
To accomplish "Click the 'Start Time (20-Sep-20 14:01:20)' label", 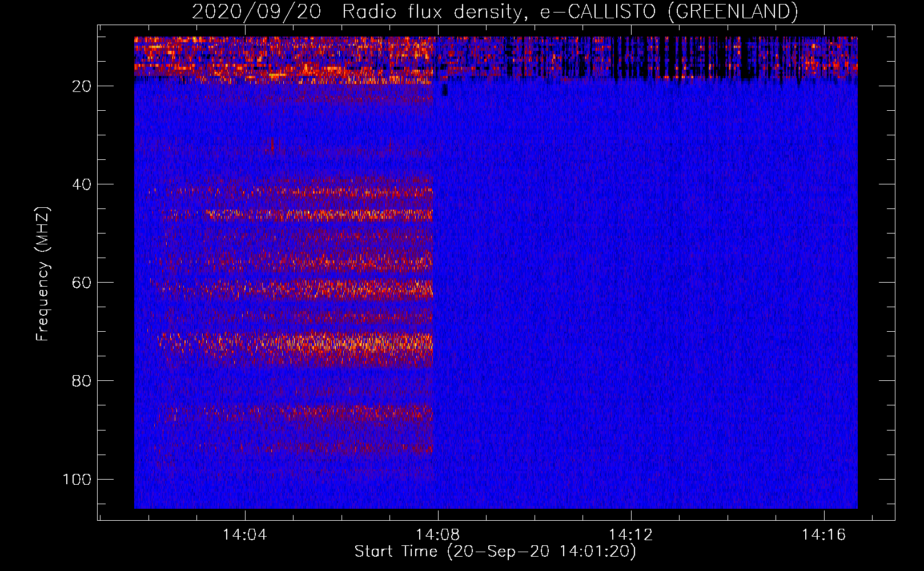I will click(495, 552).
